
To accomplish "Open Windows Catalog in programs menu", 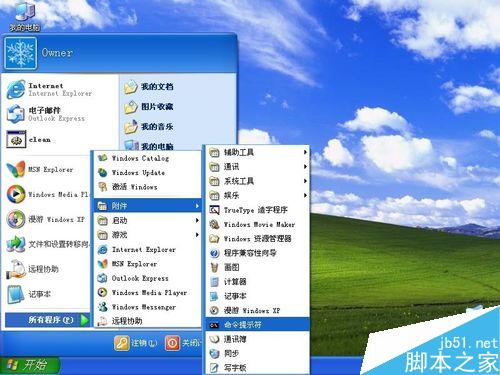I will coord(148,158).
